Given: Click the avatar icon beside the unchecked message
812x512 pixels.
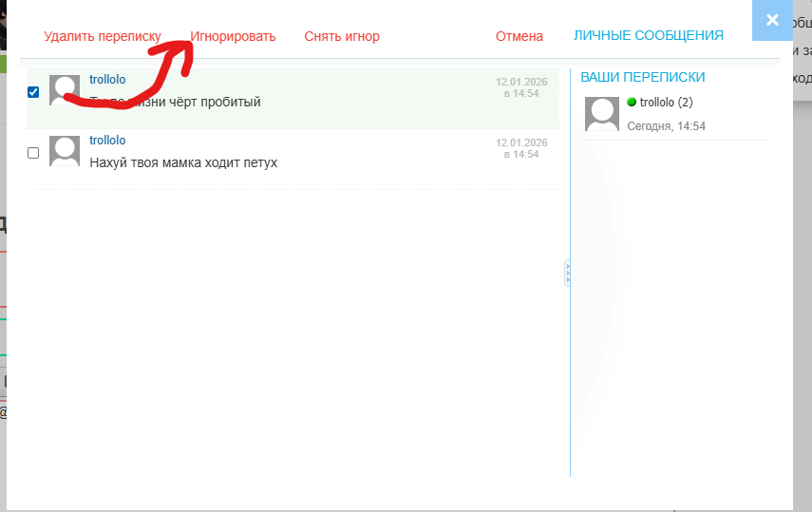Looking at the screenshot, I should tap(65, 151).
